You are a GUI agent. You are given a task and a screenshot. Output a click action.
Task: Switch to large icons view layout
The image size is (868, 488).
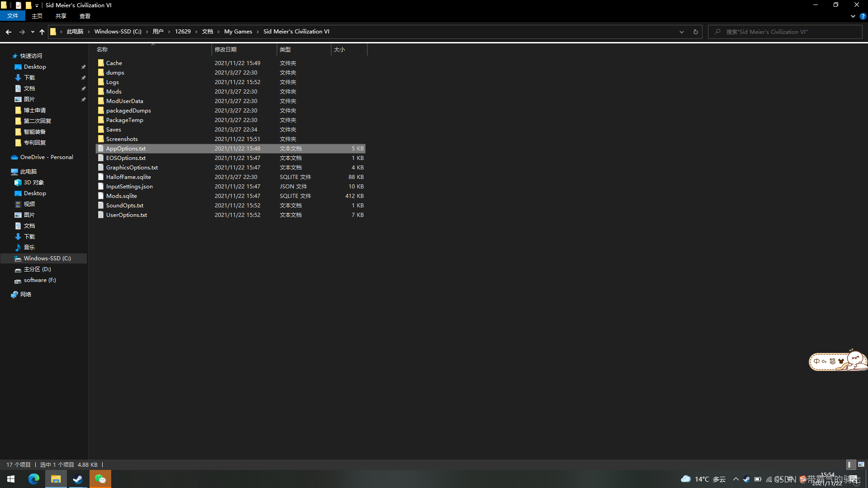pyautogui.click(x=861, y=465)
